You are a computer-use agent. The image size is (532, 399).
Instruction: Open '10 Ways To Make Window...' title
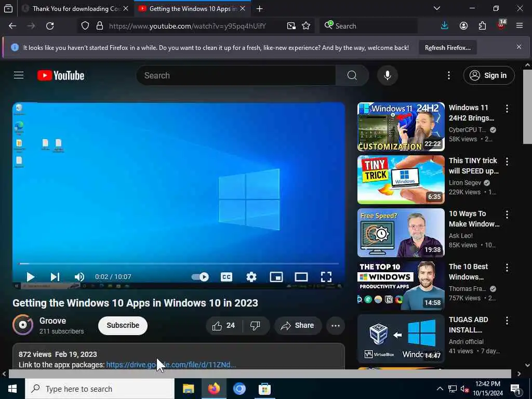[474, 219]
